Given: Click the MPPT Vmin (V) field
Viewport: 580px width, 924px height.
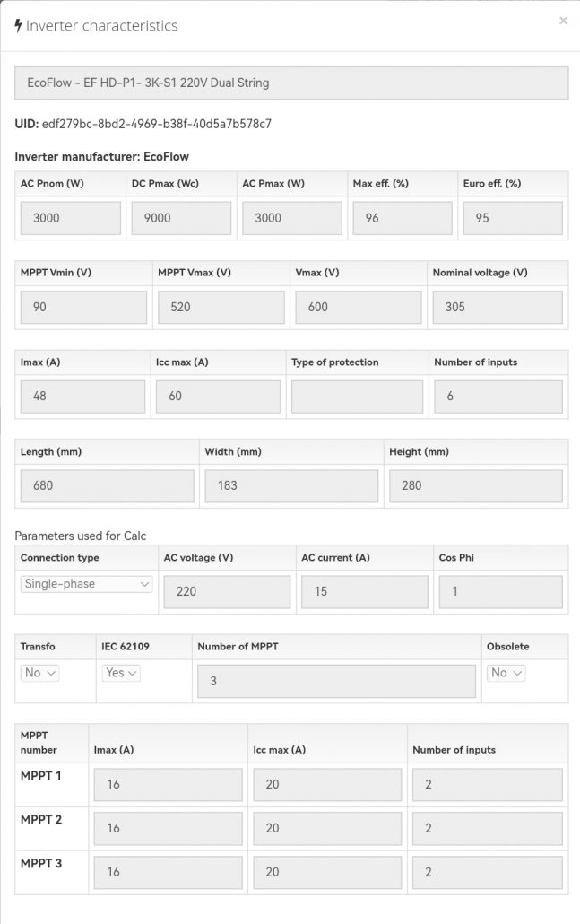Looking at the screenshot, I should click(x=83, y=307).
